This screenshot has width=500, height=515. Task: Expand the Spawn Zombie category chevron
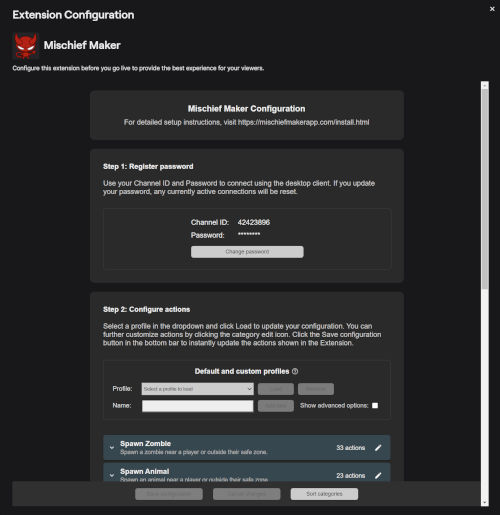[112, 448]
